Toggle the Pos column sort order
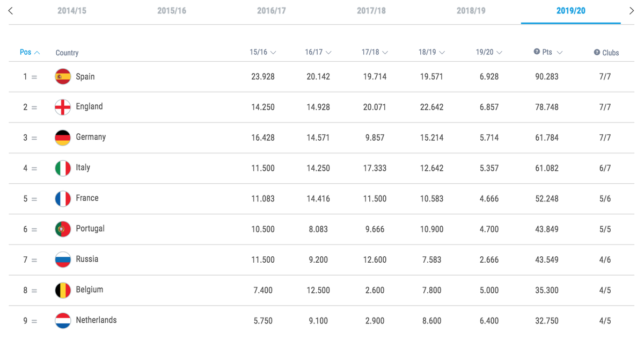The width and height of the screenshot is (644, 339). coord(30,52)
